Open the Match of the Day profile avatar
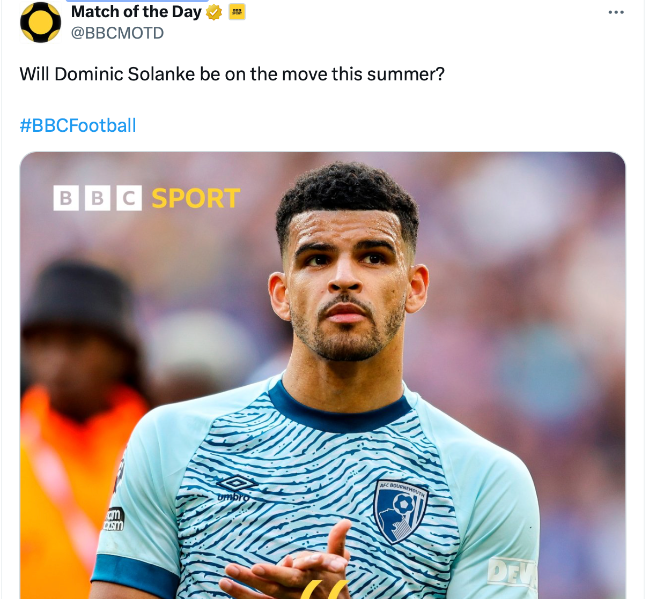 click(41, 22)
